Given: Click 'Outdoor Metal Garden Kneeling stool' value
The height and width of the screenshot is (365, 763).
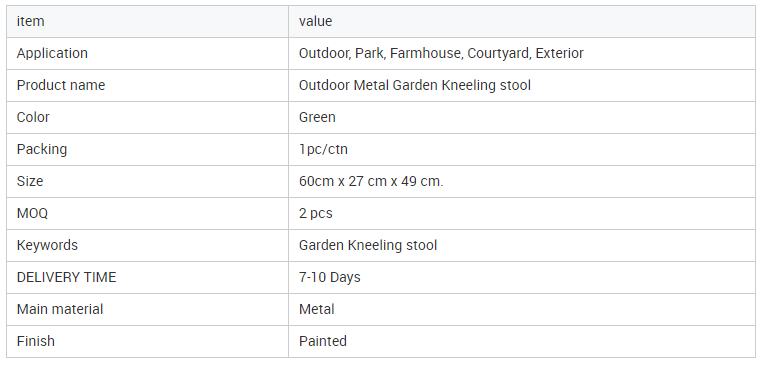Looking at the screenshot, I should [415, 85].
